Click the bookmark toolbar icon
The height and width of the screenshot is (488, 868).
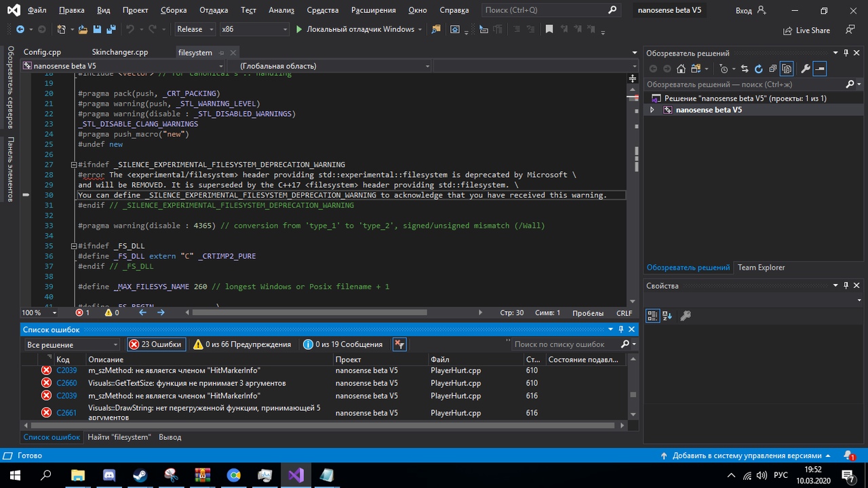coord(549,30)
